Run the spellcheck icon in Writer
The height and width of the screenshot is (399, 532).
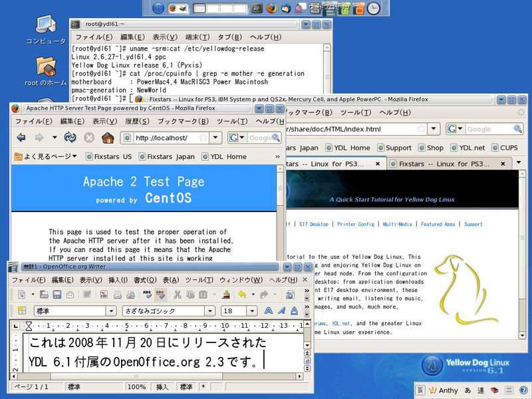pos(147,294)
